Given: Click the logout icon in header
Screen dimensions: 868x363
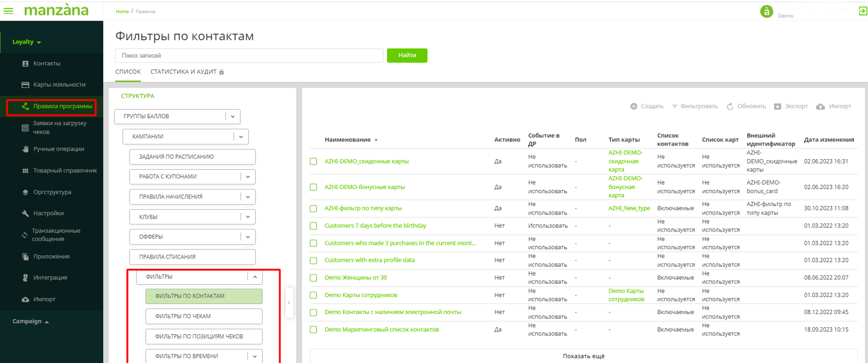Looking at the screenshot, I should pyautogui.click(x=863, y=11).
